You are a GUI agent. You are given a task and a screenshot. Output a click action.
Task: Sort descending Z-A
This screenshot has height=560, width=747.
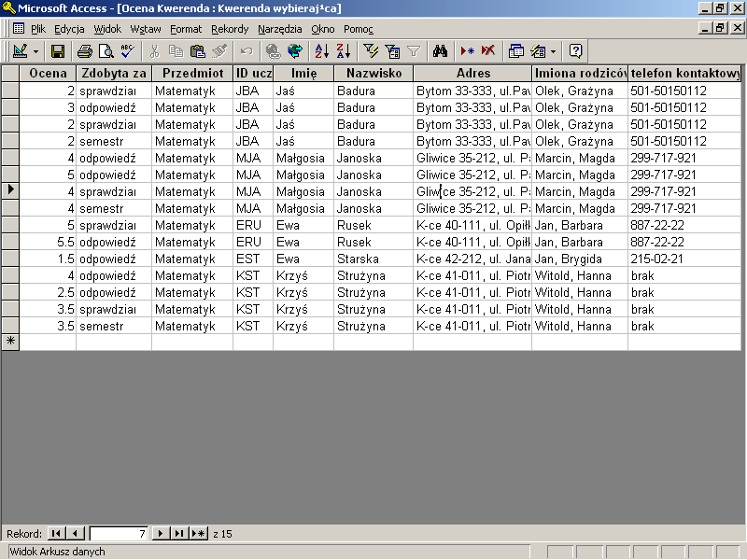pos(343,51)
